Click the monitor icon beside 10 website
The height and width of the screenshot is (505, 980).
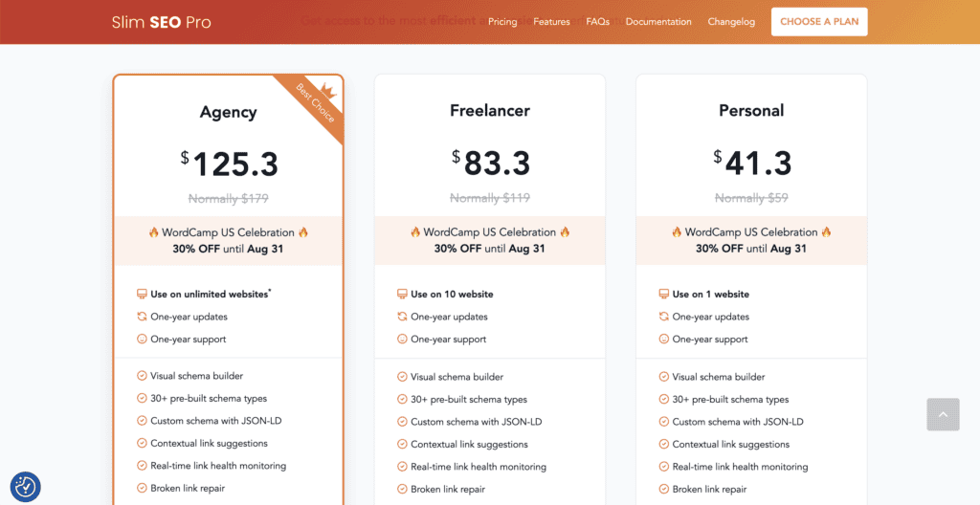pyautogui.click(x=402, y=294)
